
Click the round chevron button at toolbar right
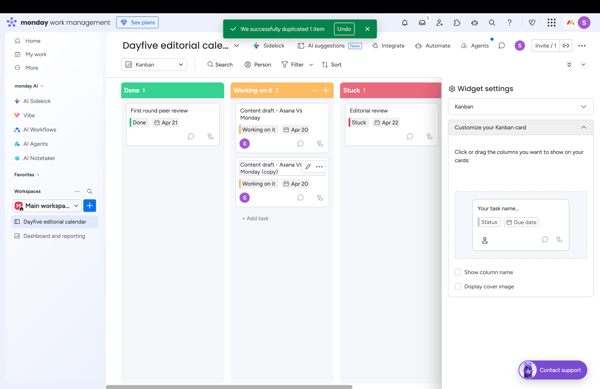(583, 65)
